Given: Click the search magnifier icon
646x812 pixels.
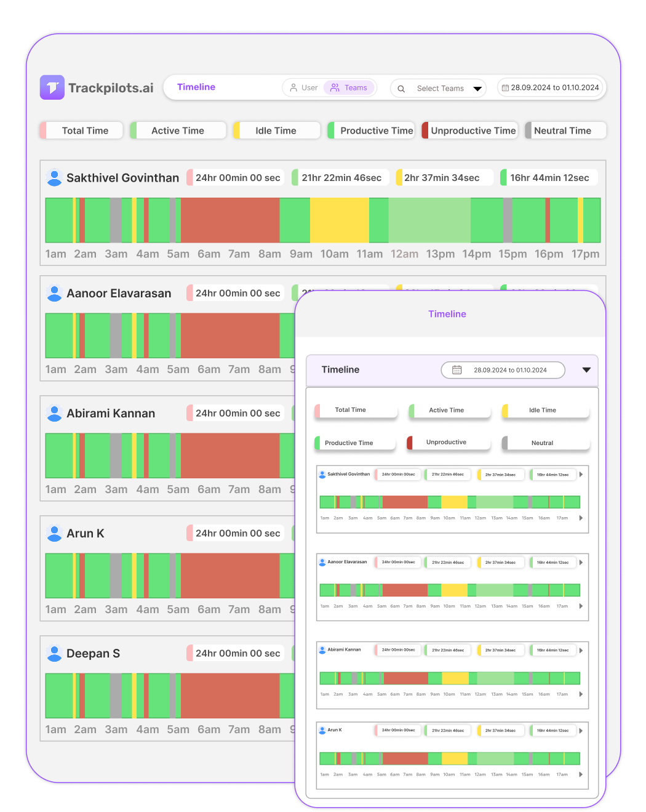Looking at the screenshot, I should [x=401, y=89].
